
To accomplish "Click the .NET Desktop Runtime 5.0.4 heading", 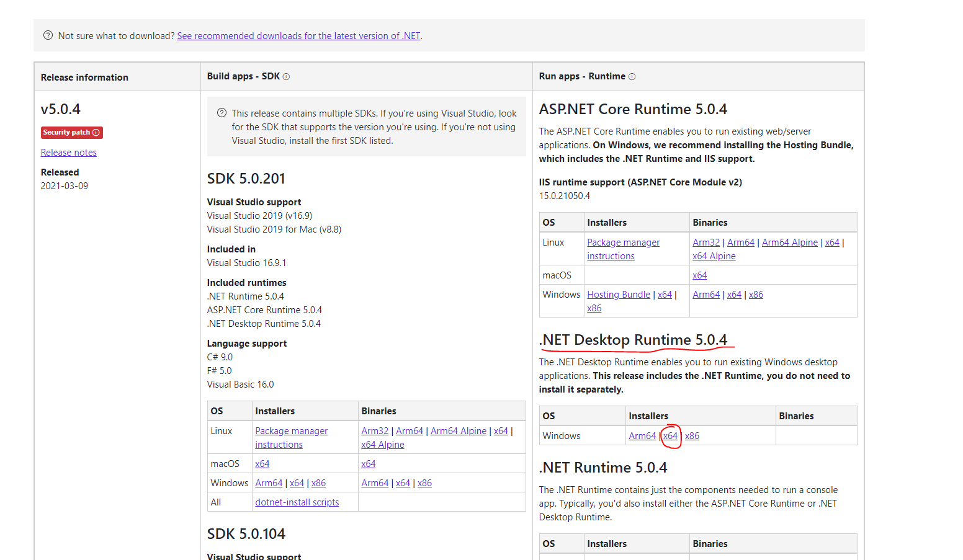I will (633, 340).
